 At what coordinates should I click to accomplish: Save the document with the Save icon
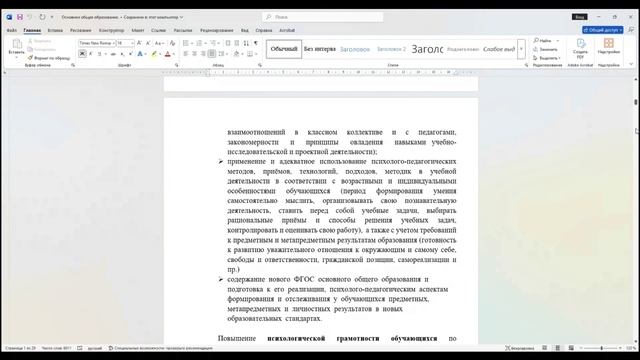[20, 17]
